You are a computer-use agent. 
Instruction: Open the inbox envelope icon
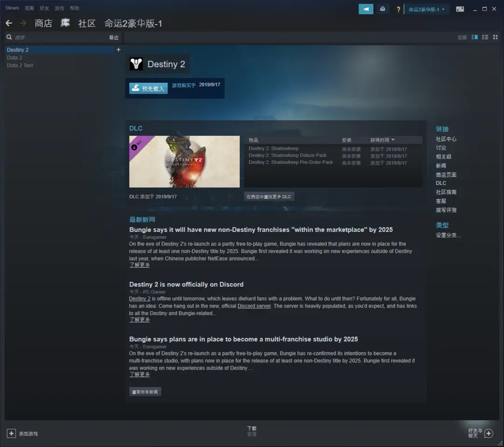coord(383,9)
